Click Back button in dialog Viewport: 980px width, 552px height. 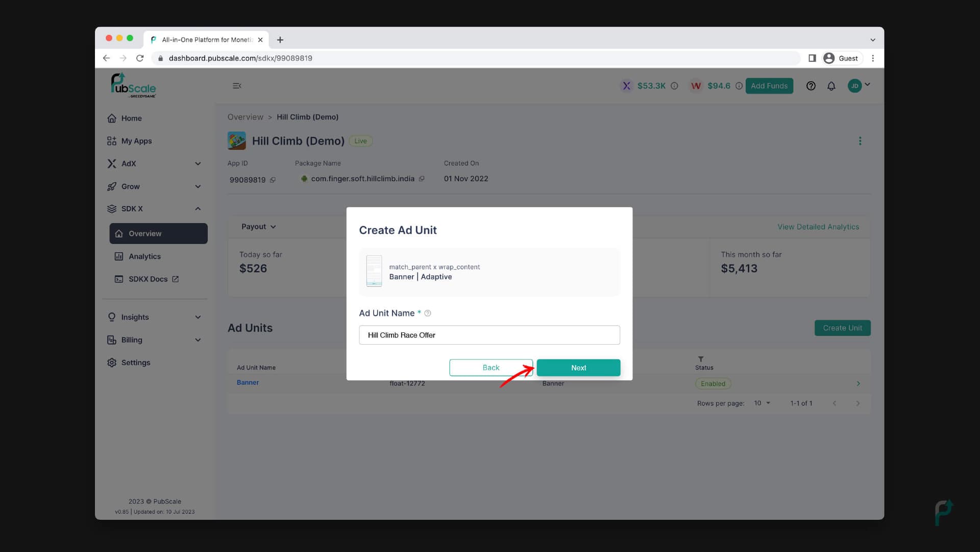click(x=491, y=368)
